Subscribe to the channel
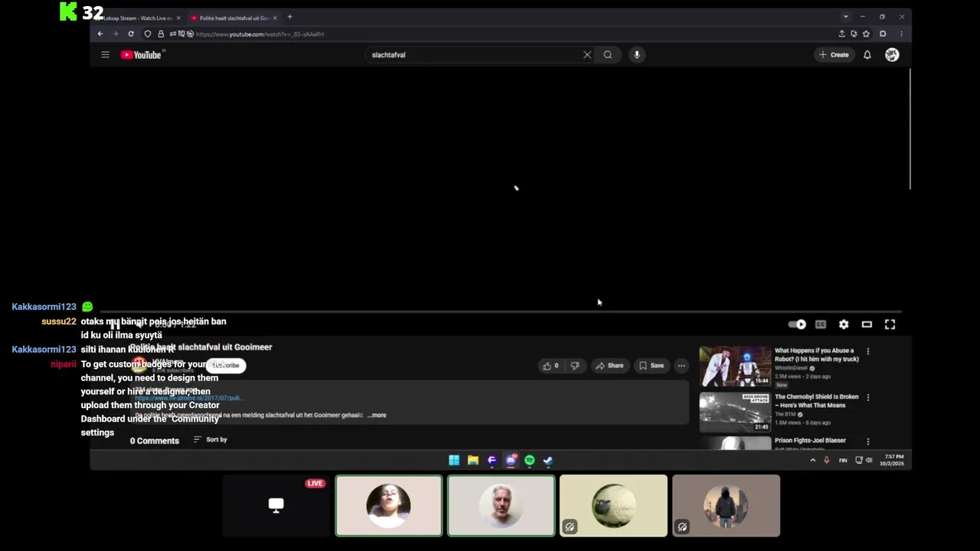The image size is (980, 551). pos(225,365)
